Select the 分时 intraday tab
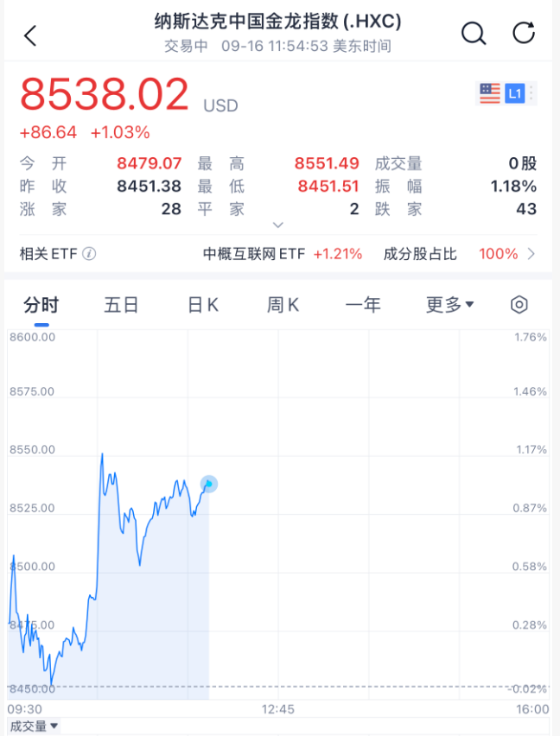The width and height of the screenshot is (560, 736). coord(41,305)
